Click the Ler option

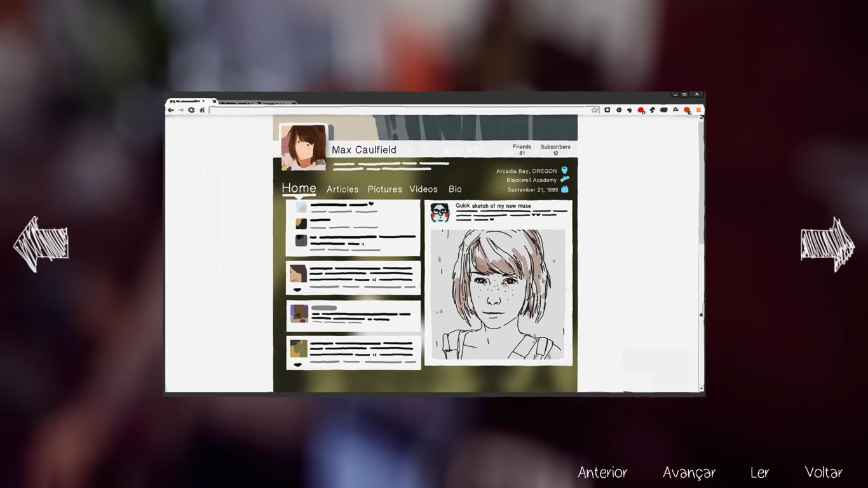point(759,473)
